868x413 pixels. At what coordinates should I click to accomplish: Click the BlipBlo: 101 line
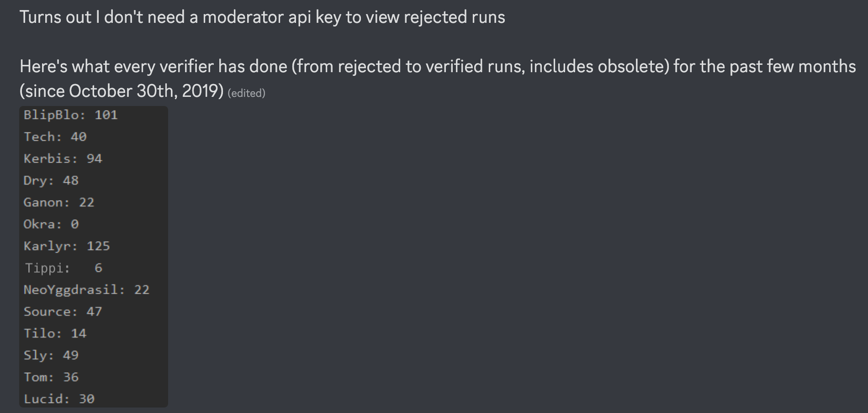click(71, 115)
